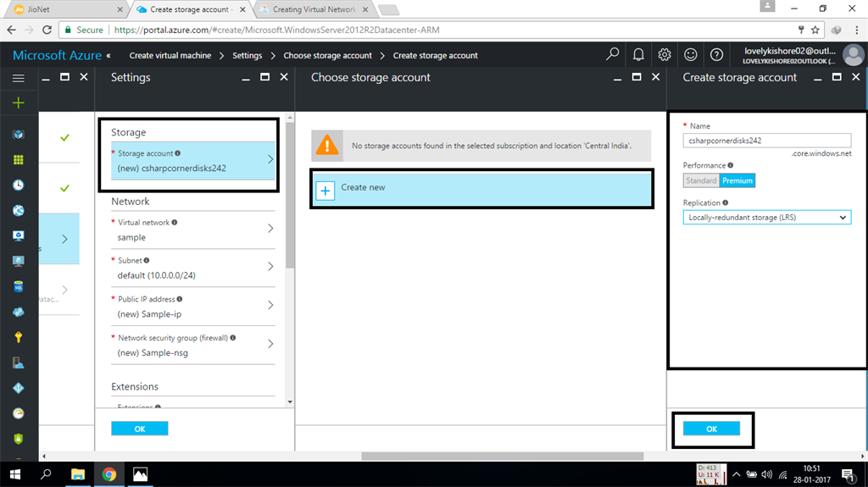Click the feedback smiley icon
868x487 pixels.
(690, 54)
